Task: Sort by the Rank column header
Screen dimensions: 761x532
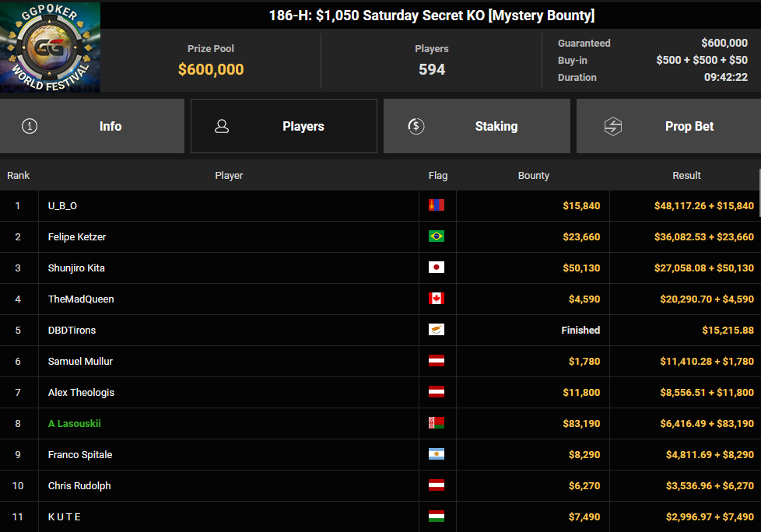Action: point(19,176)
